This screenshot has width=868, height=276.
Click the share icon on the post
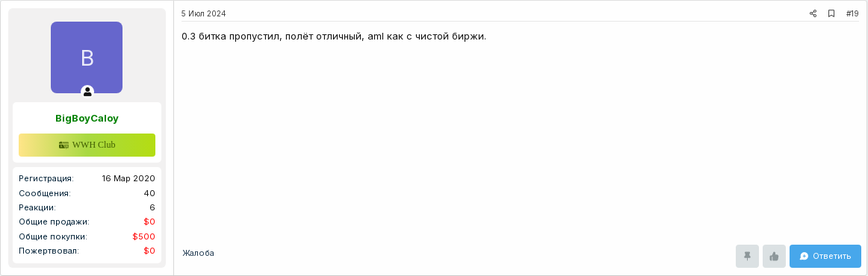coord(813,14)
